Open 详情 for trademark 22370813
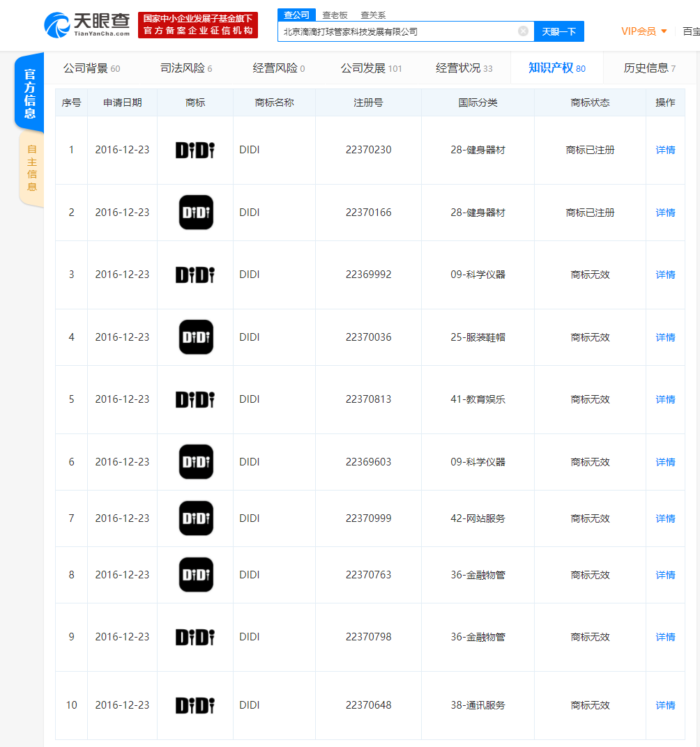Image resolution: width=700 pixels, height=747 pixels. (x=665, y=399)
